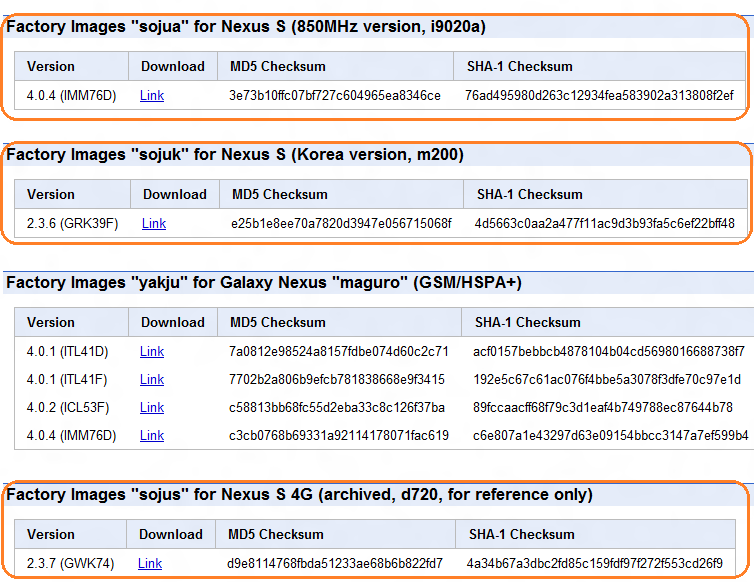Viewport: 754px width, 582px height.
Task: Open the download Link for 4.0.1 (ITL41F)
Action: 152,379
